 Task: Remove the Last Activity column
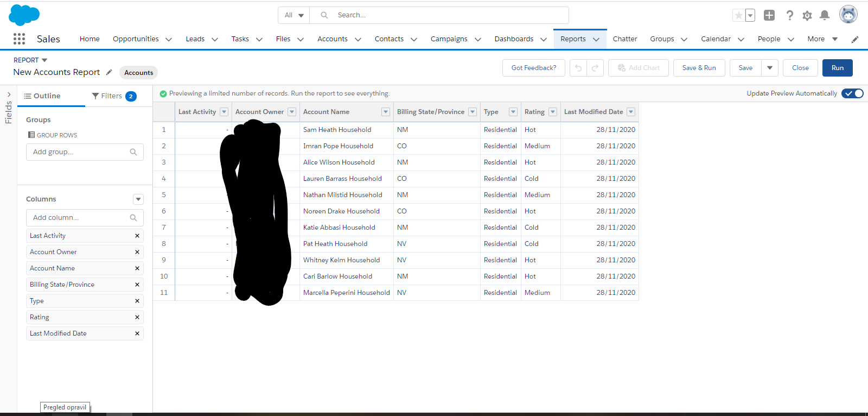coord(137,236)
